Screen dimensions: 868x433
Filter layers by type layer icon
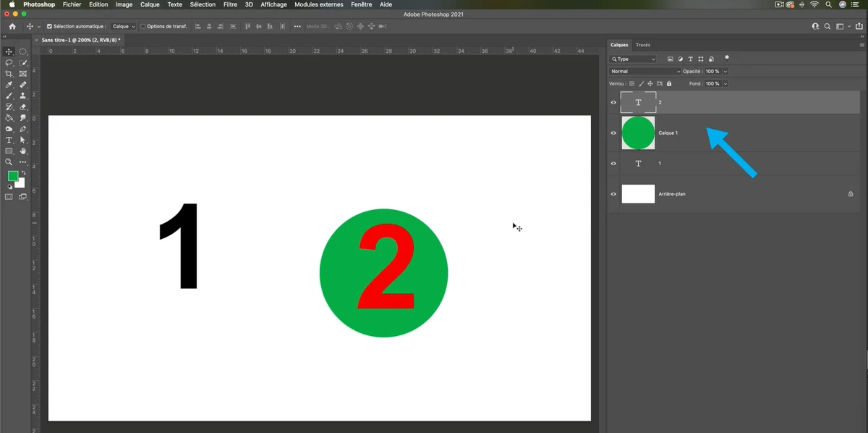point(691,59)
